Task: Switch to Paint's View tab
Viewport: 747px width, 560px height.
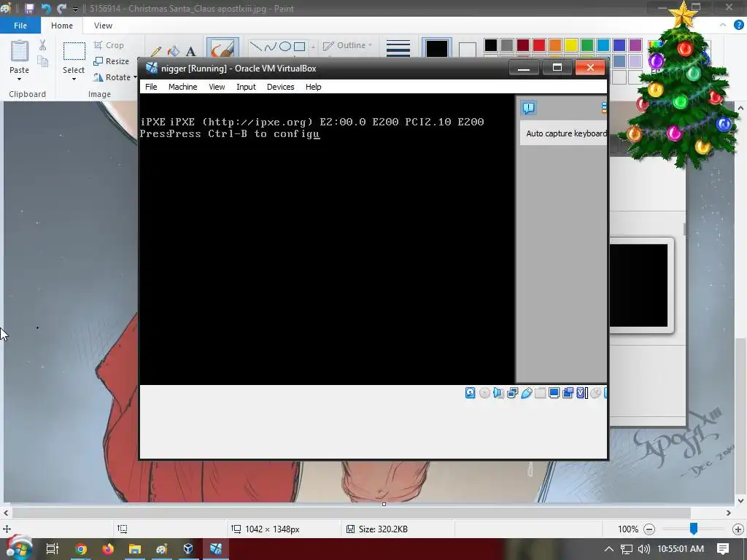Action: 103,26
